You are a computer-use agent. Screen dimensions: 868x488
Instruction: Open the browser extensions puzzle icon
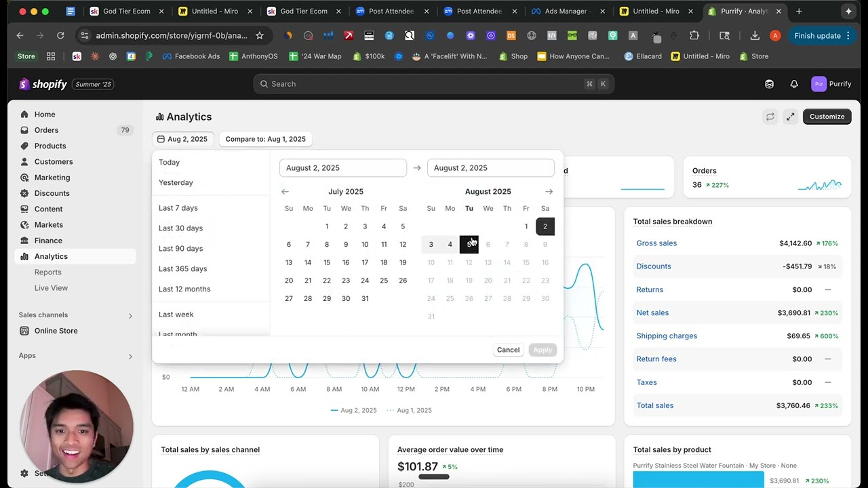pyautogui.click(x=694, y=36)
